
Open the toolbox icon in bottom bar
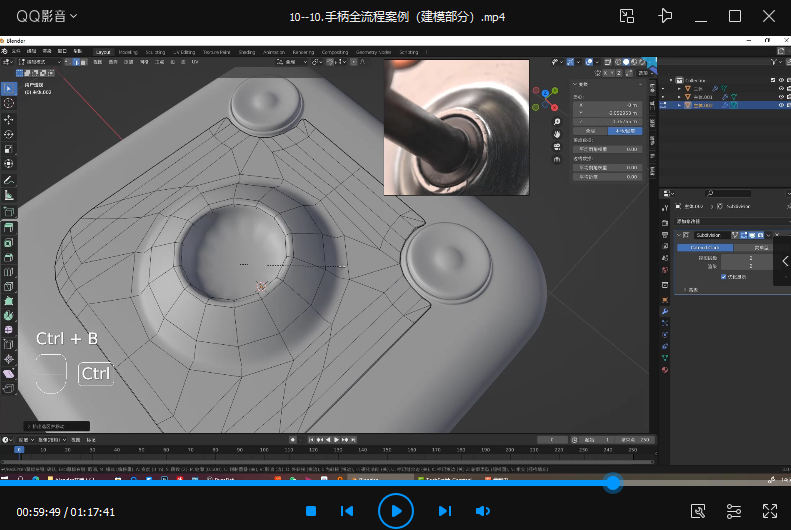(x=699, y=511)
